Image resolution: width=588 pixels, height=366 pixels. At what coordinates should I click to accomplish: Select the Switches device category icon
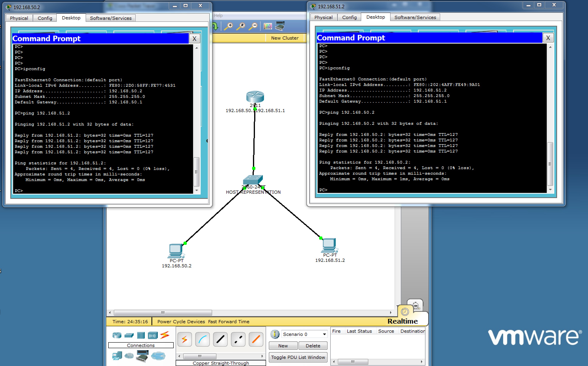click(x=129, y=335)
